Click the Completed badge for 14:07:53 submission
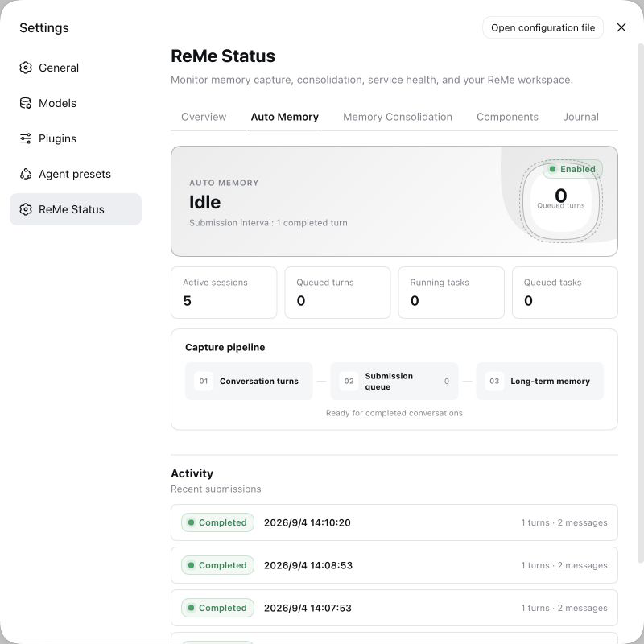The height and width of the screenshot is (644, 644). pos(217,608)
